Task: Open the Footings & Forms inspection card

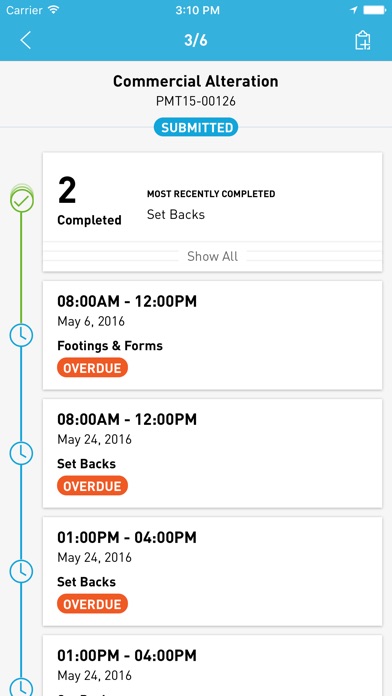Action: (212, 335)
